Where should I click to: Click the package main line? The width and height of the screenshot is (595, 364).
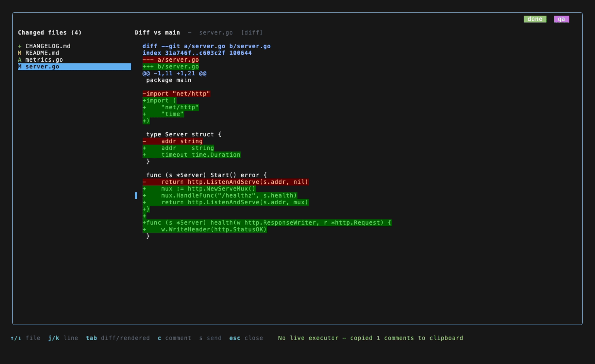(x=169, y=80)
